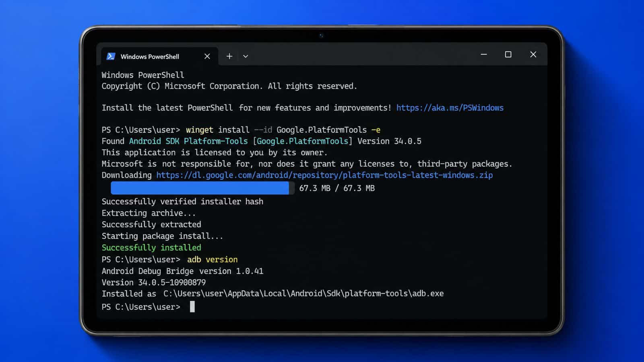Click the "[Google.PlatformTools]" bracketed package ID
644x362 pixels.
tap(303, 141)
